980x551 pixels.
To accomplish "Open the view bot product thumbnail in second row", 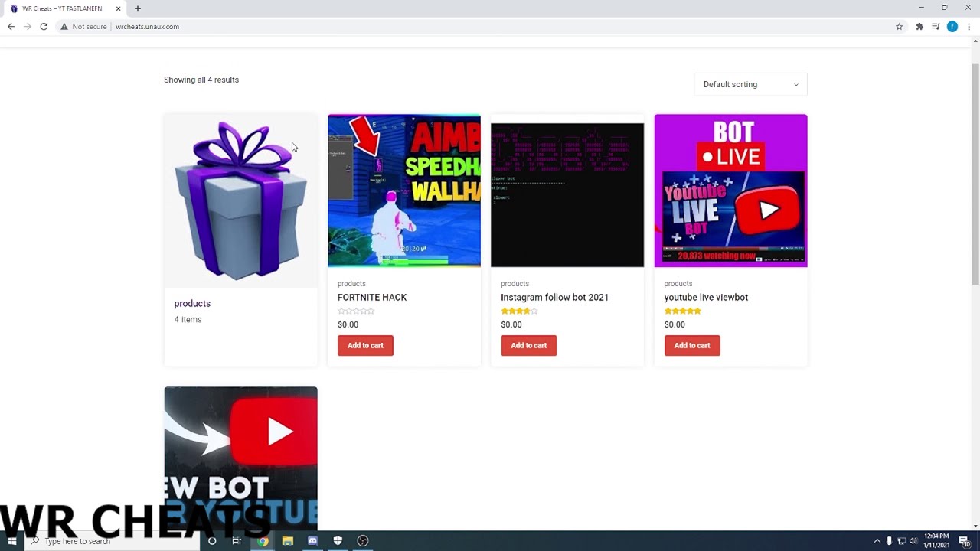I will click(x=240, y=458).
